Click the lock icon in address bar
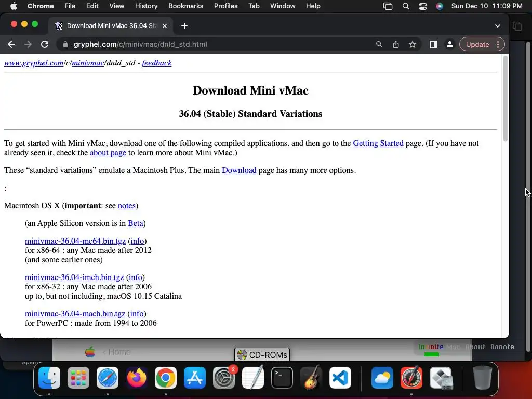The width and height of the screenshot is (532, 399). (65, 45)
